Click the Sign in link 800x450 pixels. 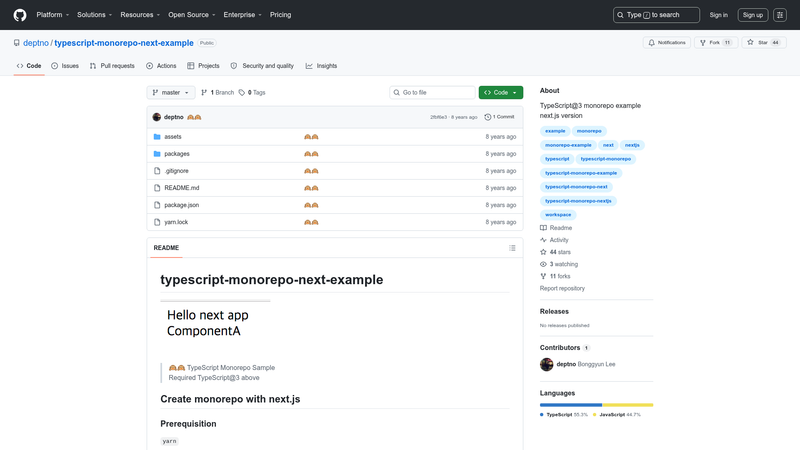pos(718,15)
